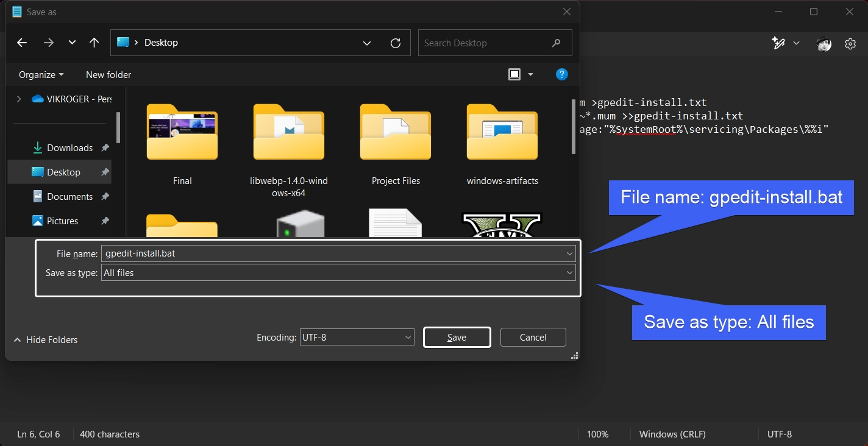868x446 pixels.
Task: Maximize the Notepad window
Action: 814,12
